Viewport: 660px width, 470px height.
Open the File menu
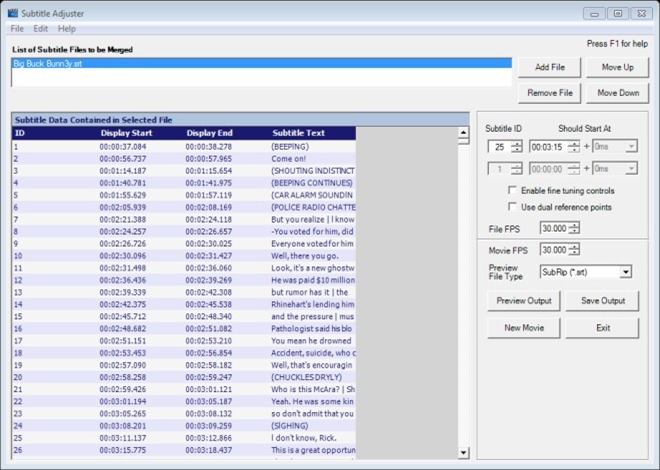(x=17, y=29)
